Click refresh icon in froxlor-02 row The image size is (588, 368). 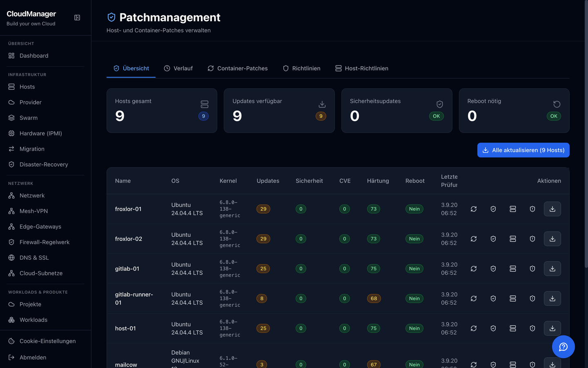pyautogui.click(x=474, y=239)
